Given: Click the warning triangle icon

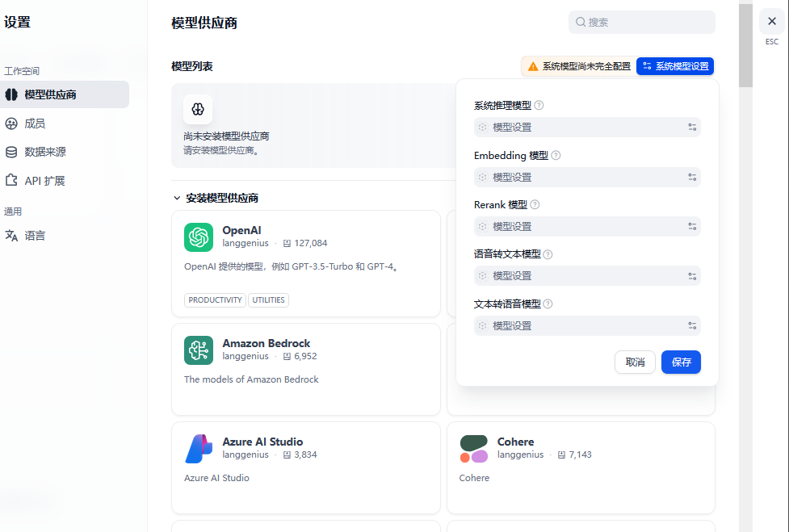Looking at the screenshot, I should [533, 66].
